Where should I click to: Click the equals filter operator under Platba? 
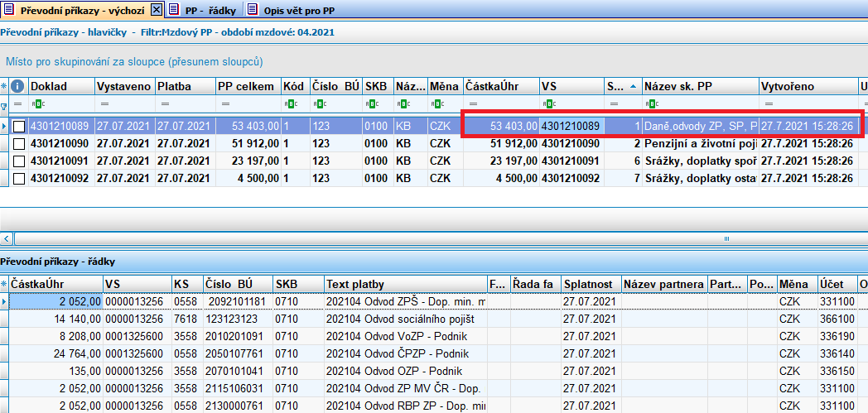165,104
